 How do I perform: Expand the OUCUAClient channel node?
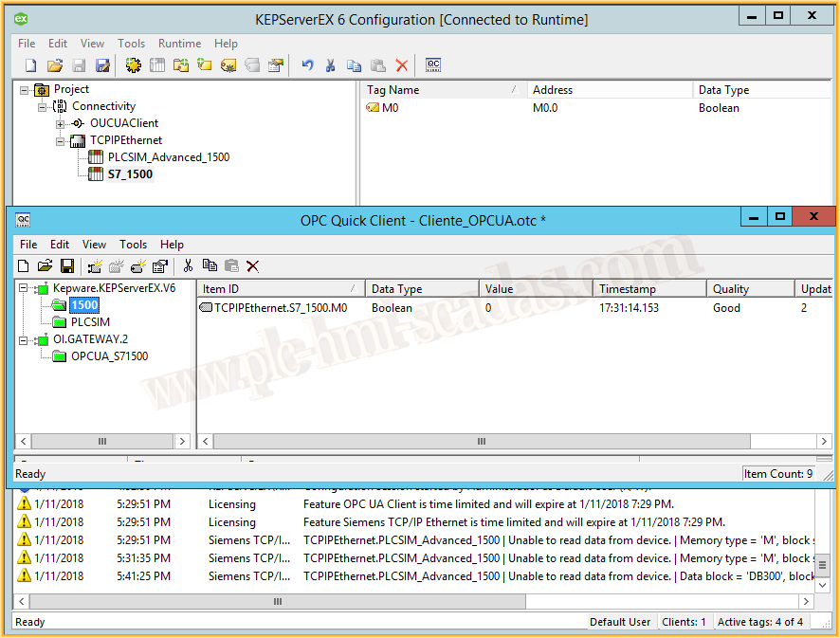point(60,124)
